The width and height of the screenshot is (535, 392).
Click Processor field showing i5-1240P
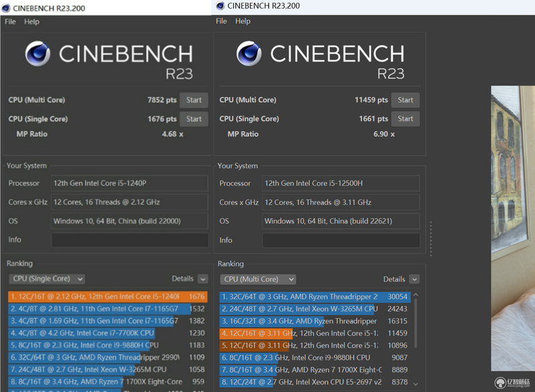click(130, 183)
